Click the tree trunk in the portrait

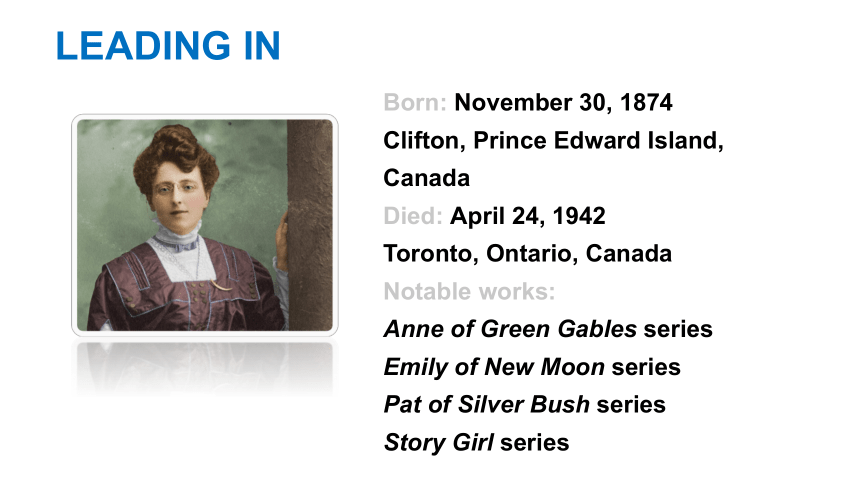tap(309, 225)
